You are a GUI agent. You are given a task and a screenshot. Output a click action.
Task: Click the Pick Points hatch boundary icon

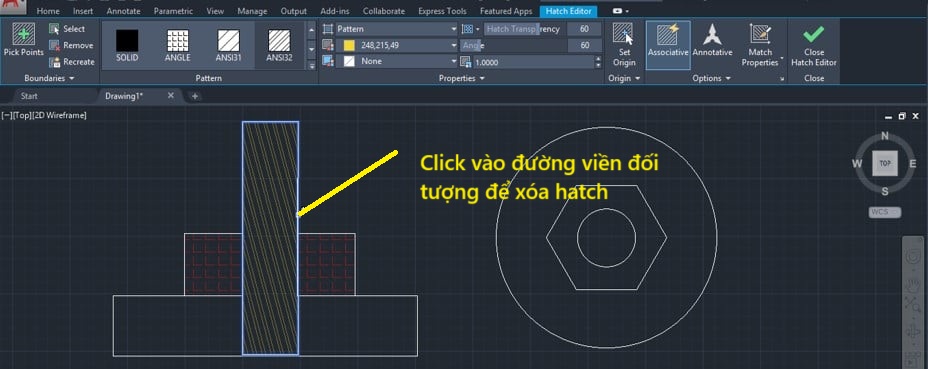(24, 34)
